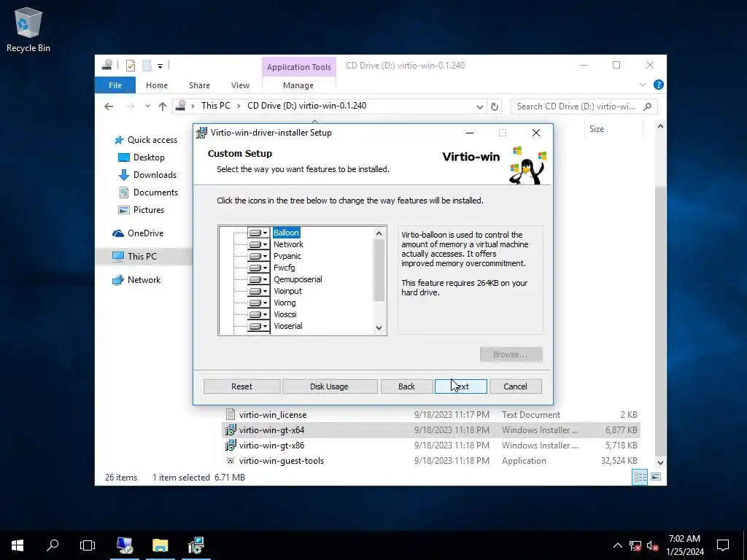Open the Vioserial feature install-mode dropdown icon
Screen dimensions: 747x560
click(x=258, y=326)
